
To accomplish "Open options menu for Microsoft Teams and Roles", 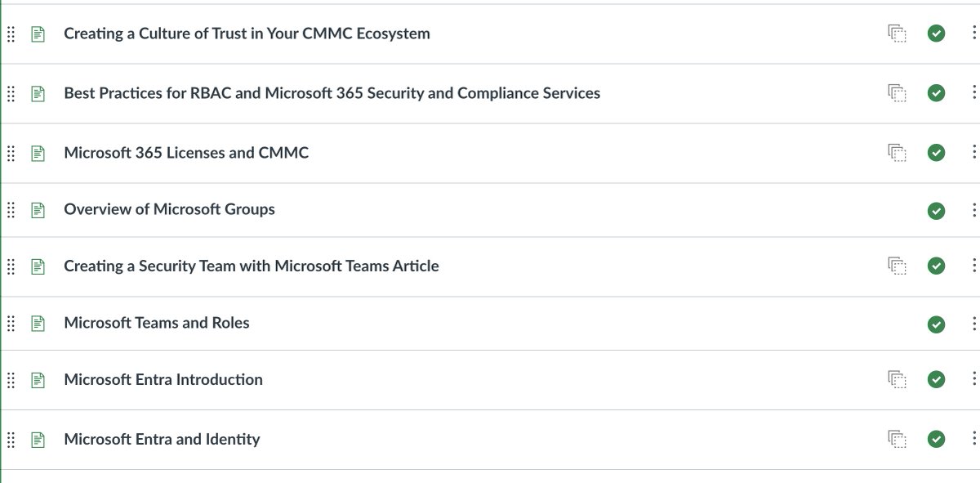I will (x=973, y=324).
